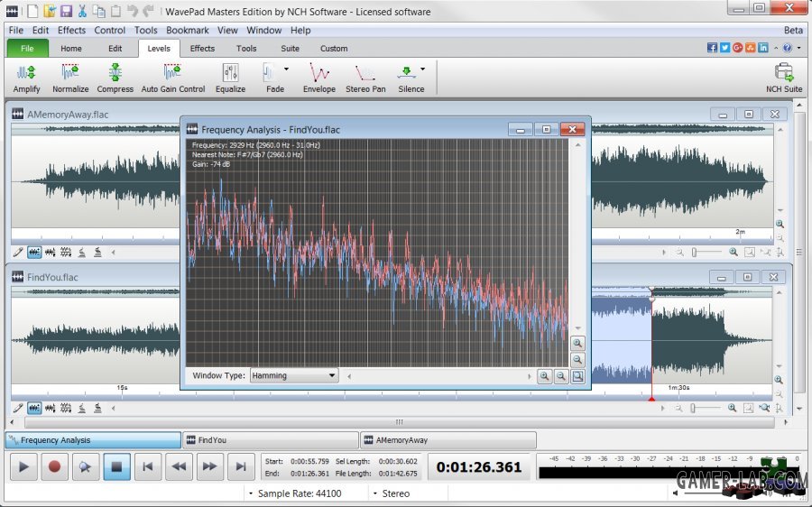
Task: Select pencil edit tool in AMemoryAway.flac window
Action: point(18,253)
